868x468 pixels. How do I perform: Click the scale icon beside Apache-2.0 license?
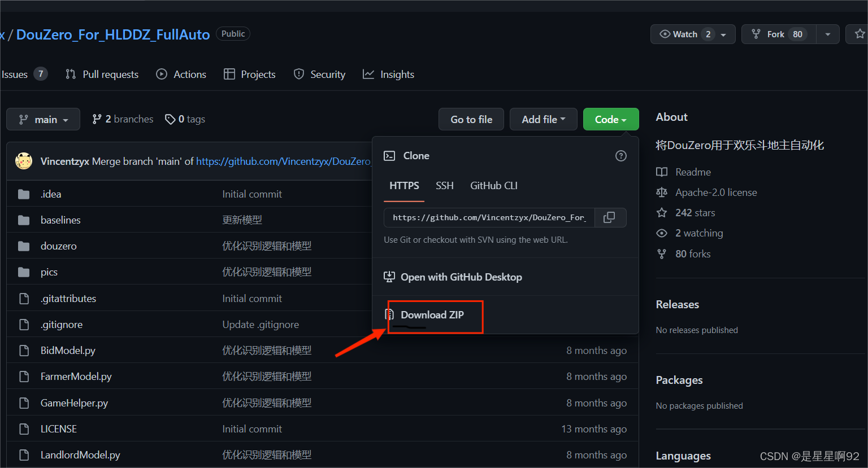pos(662,193)
